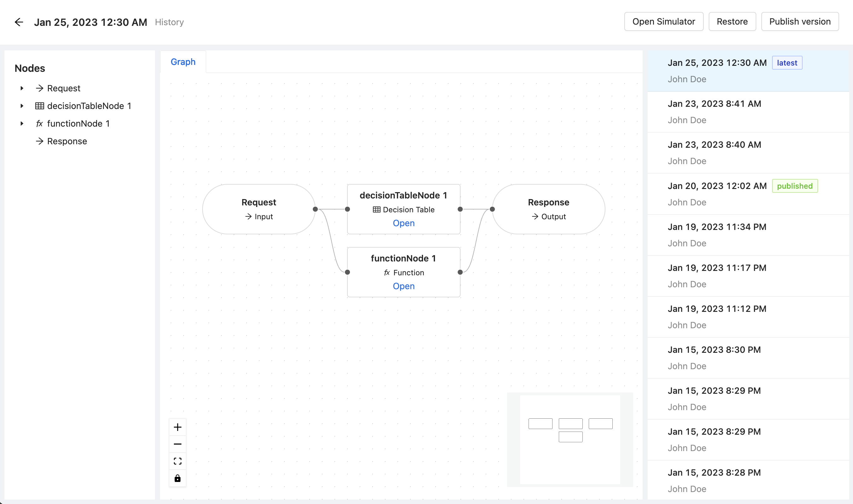Select functionNode 1 title on graph
The width and height of the screenshot is (853, 504).
click(404, 258)
